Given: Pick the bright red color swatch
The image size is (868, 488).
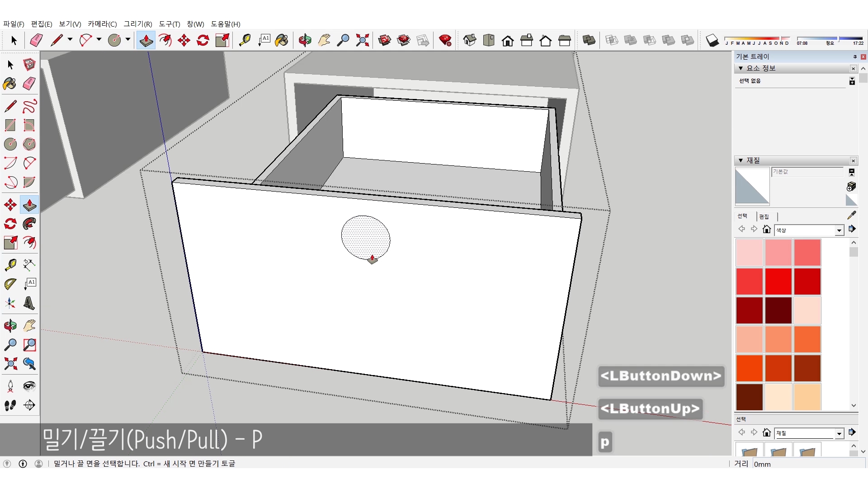Looking at the screenshot, I should (x=778, y=282).
